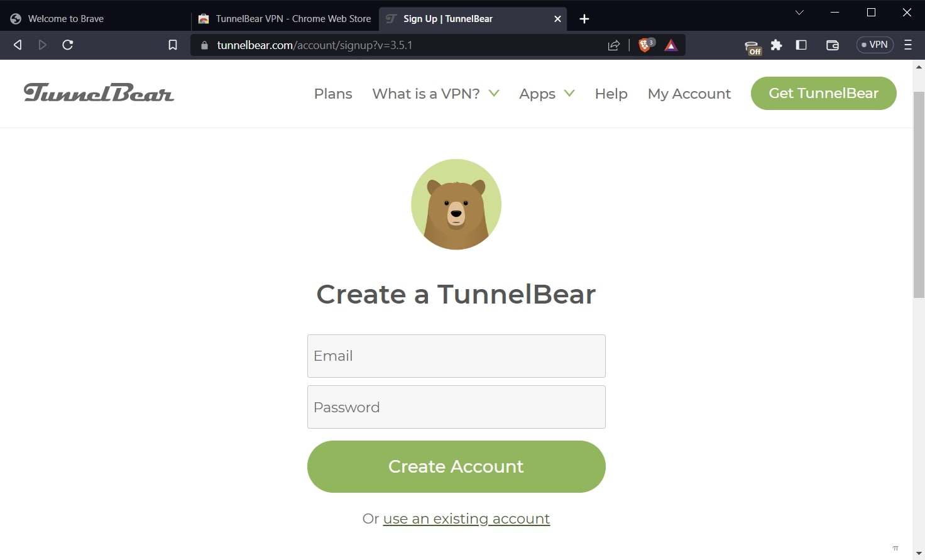This screenshot has height=560, width=925.
Task: Toggle the Brave VPN button
Action: pos(875,45)
